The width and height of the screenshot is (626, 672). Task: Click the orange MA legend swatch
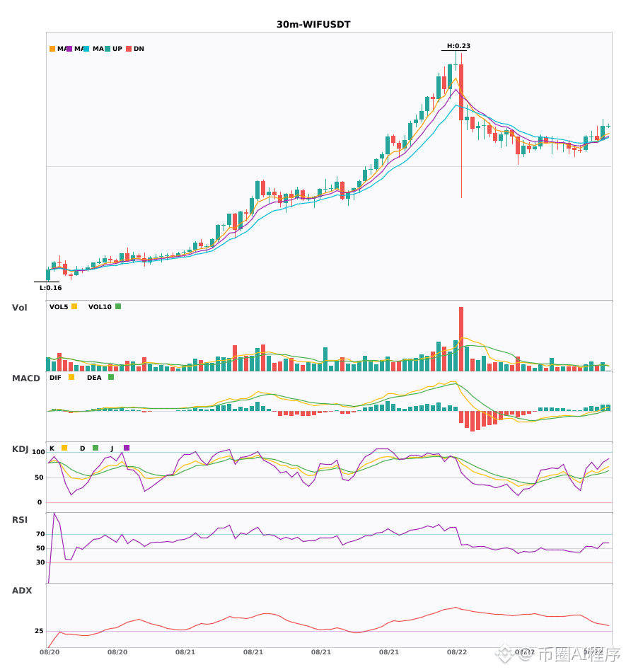click(x=52, y=49)
